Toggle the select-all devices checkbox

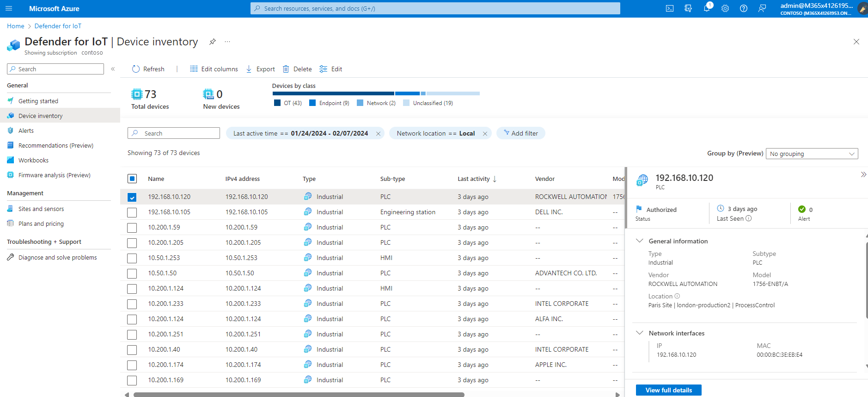[132, 179]
